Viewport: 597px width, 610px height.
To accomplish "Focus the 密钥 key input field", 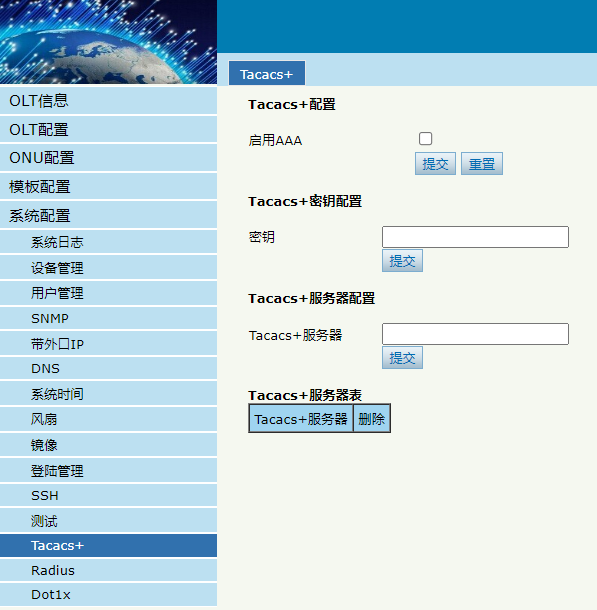I will [475, 237].
